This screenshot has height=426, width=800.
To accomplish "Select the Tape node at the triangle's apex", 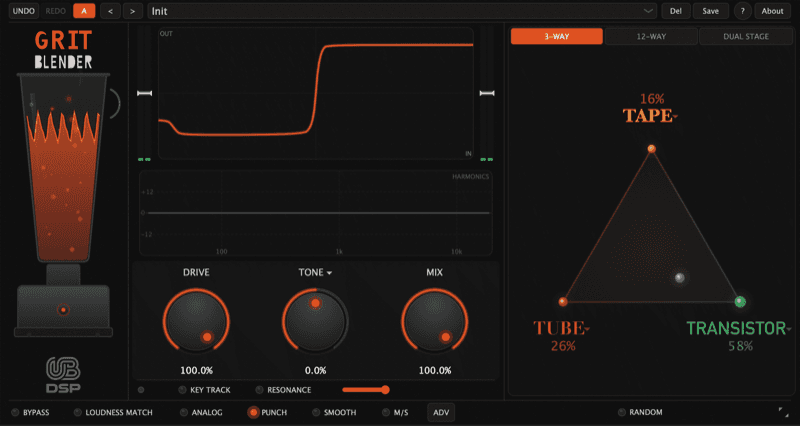I will coord(652,149).
